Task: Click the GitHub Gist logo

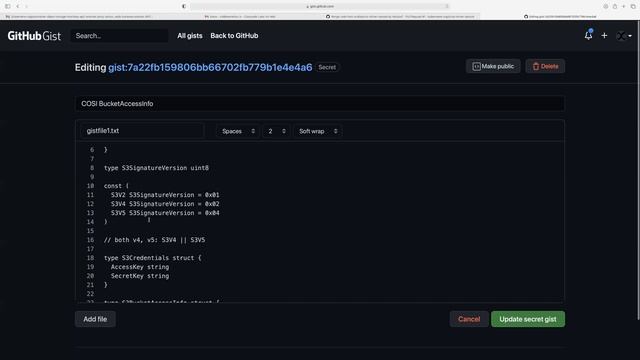Action: point(34,36)
